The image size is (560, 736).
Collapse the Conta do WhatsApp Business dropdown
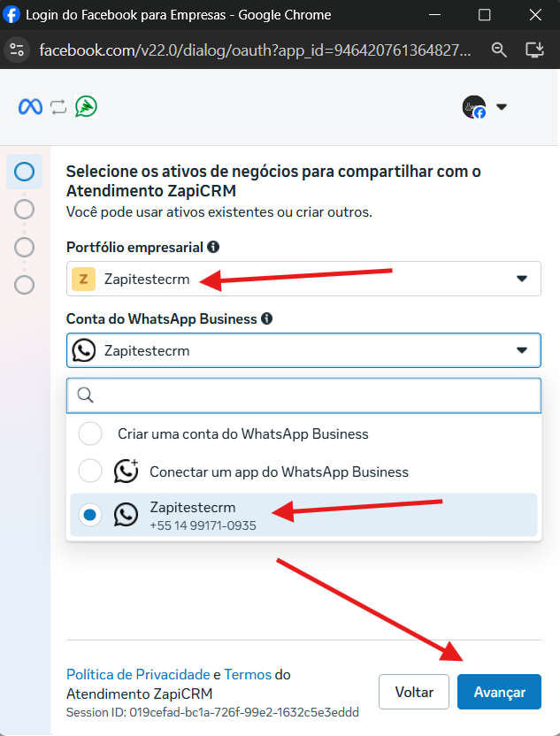(303, 350)
